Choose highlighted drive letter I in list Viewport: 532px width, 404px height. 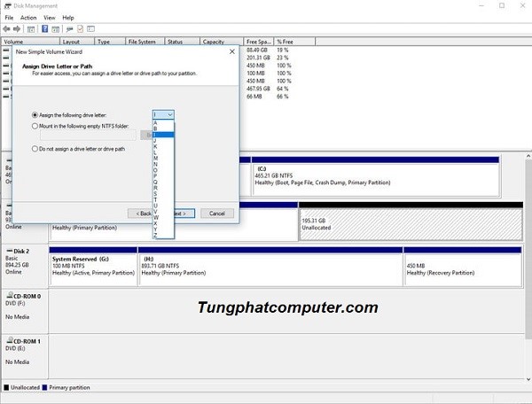(x=163, y=135)
